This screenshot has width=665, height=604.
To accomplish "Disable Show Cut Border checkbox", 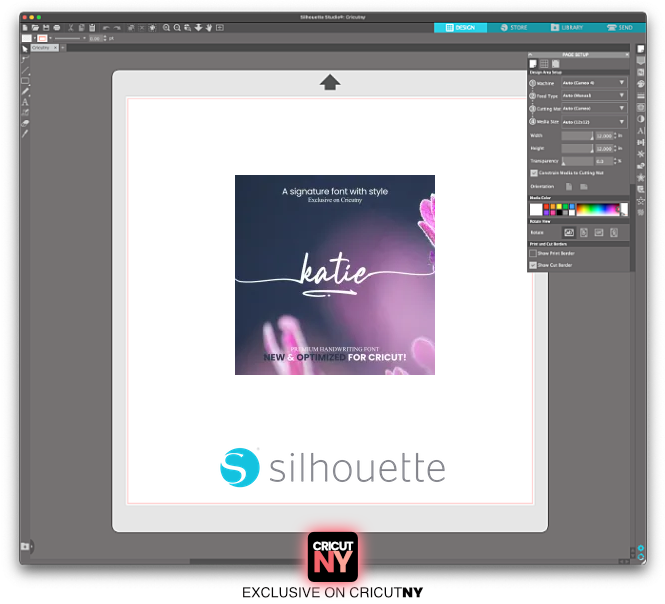I will point(533,265).
